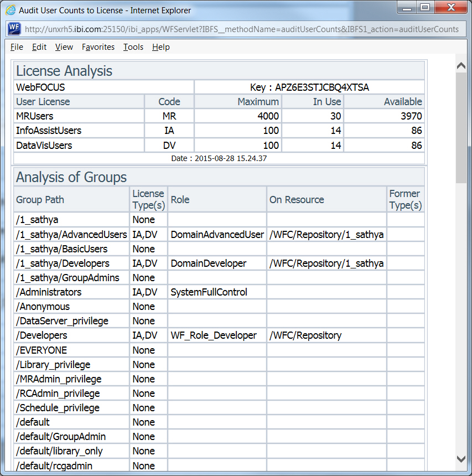Image resolution: width=472 pixels, height=476 pixels.
Task: Click the IA code cell
Action: click(169, 131)
